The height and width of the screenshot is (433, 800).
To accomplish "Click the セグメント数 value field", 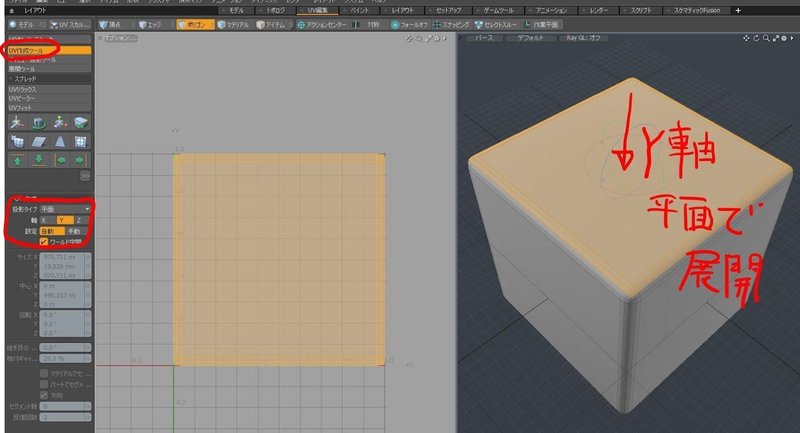I will [x=65, y=406].
